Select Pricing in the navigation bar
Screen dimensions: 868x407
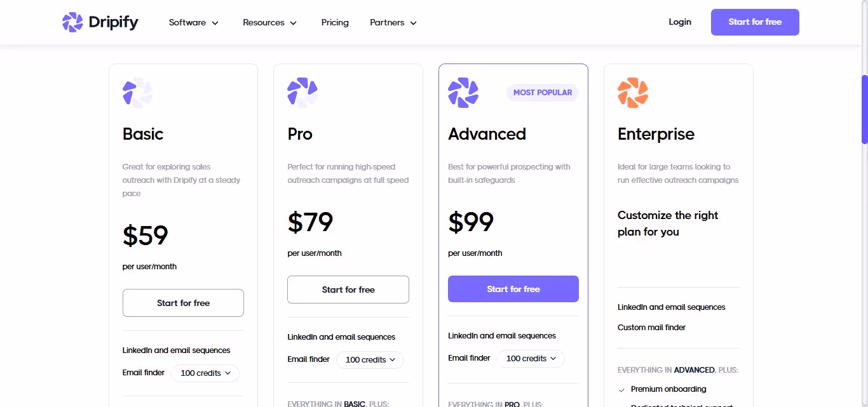(335, 22)
